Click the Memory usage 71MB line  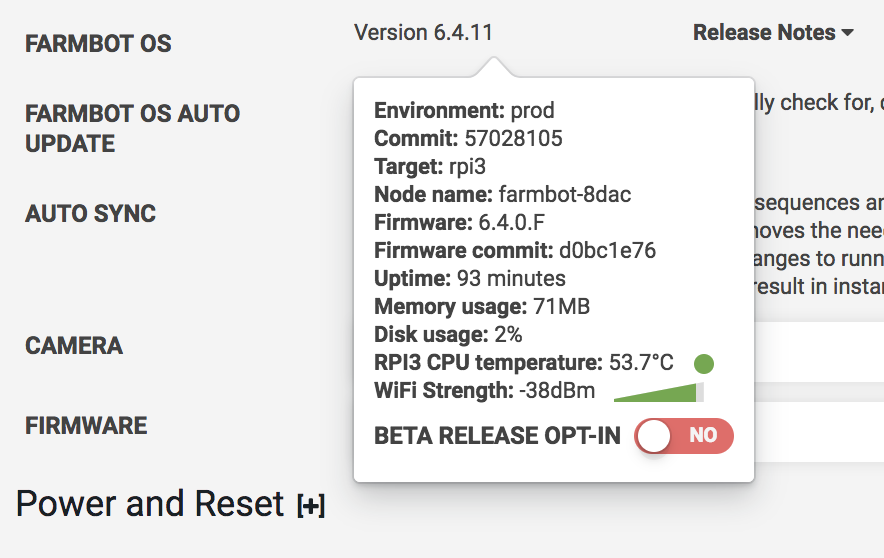[x=482, y=306]
